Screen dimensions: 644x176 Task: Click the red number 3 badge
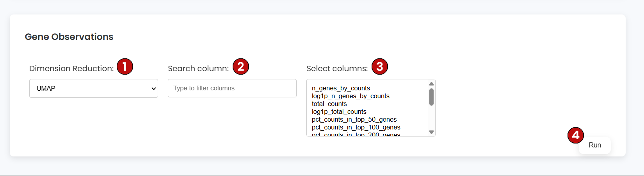(x=380, y=66)
